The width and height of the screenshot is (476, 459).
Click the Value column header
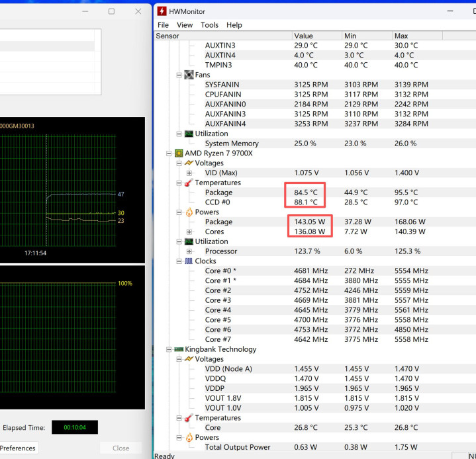[303, 36]
